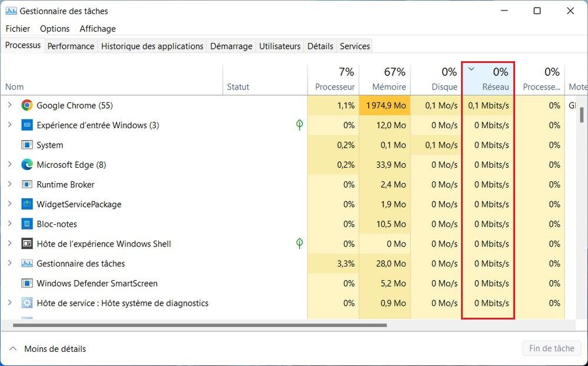Image resolution: width=588 pixels, height=366 pixels.
Task: Click the Google Chrome process icon
Action: tap(27, 105)
